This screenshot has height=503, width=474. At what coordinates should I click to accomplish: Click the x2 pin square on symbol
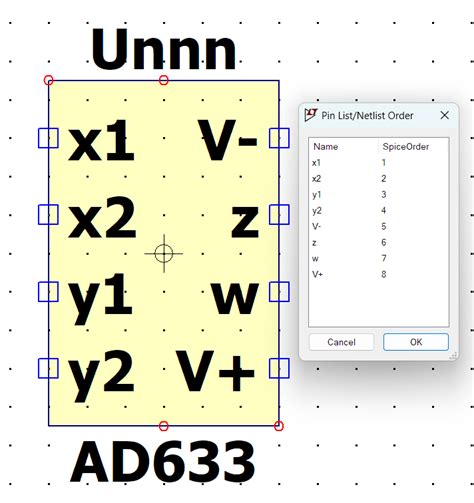pos(48,215)
